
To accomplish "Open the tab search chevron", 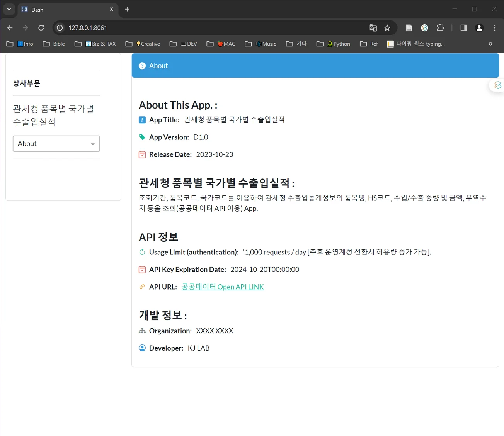I will pyautogui.click(x=9, y=9).
